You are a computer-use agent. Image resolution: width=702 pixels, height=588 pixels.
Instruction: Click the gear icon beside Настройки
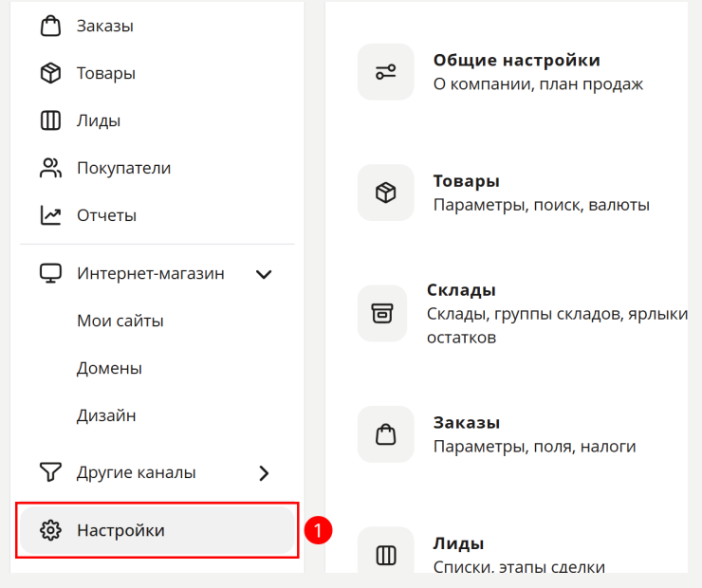50,530
